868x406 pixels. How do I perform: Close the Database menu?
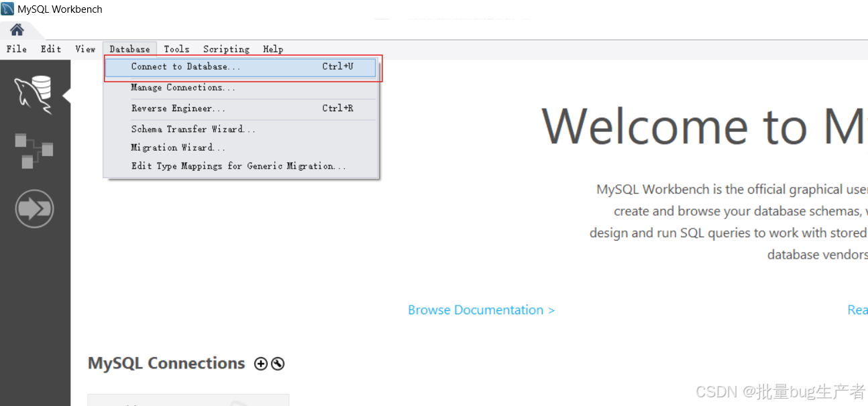[129, 49]
